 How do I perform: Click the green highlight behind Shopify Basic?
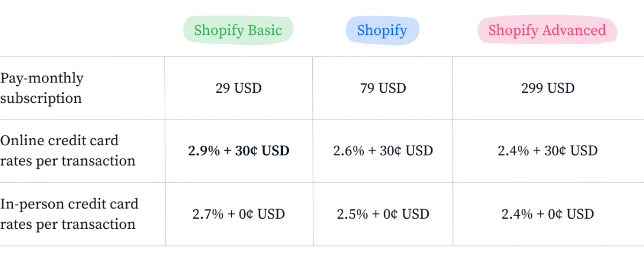point(238,30)
